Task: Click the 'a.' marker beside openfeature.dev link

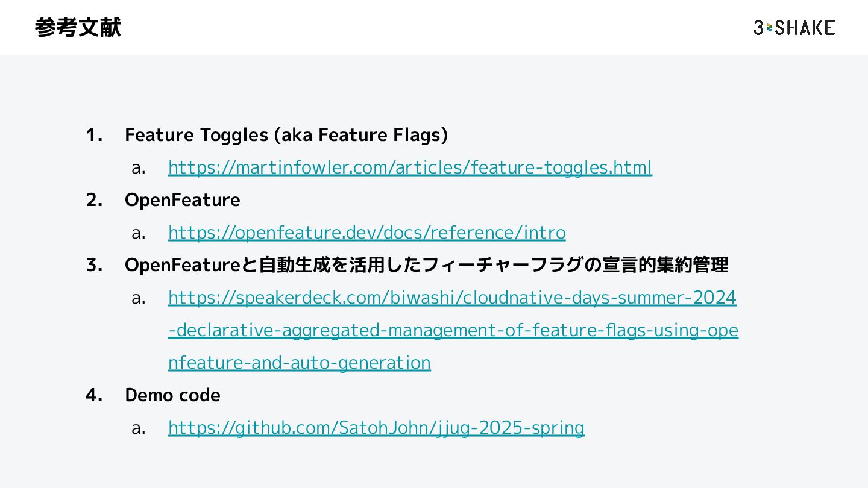Action: [x=139, y=233]
